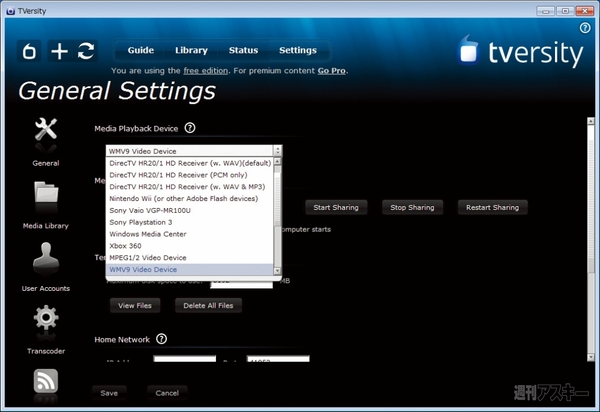Viewport: 600px width, 412px height.
Task: Click the Restart Sharing button
Action: coord(492,207)
